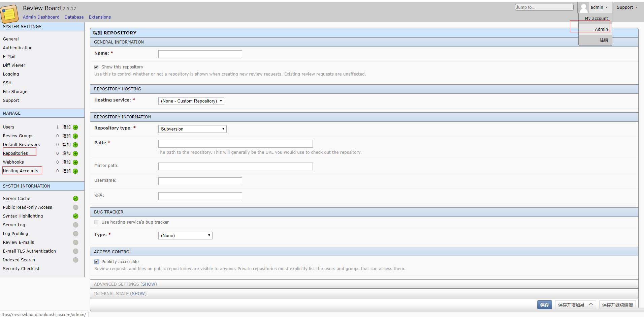Click the 增加 link next to Webhooks
This screenshot has height=317, width=644.
click(67, 162)
